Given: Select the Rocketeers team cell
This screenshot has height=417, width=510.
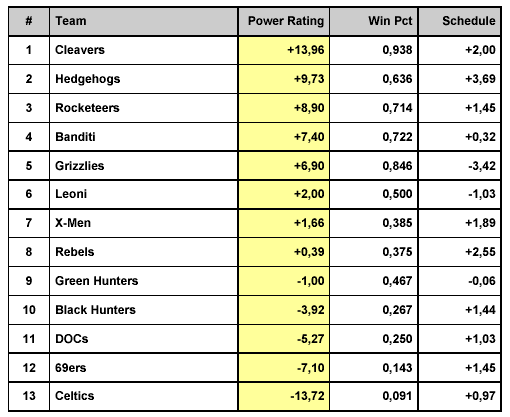Looking at the screenshot, I should click(144, 108).
